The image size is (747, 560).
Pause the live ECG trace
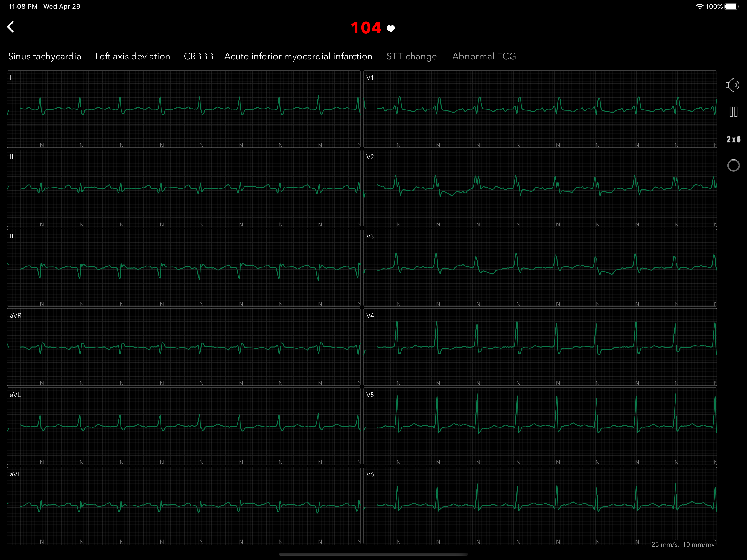pyautogui.click(x=733, y=112)
